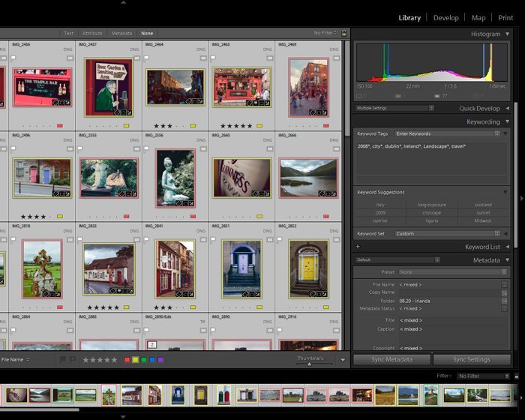Collapse the Keyword Suggestions section
Image resolution: width=525 pixels, height=420 pixels.
tap(505, 192)
